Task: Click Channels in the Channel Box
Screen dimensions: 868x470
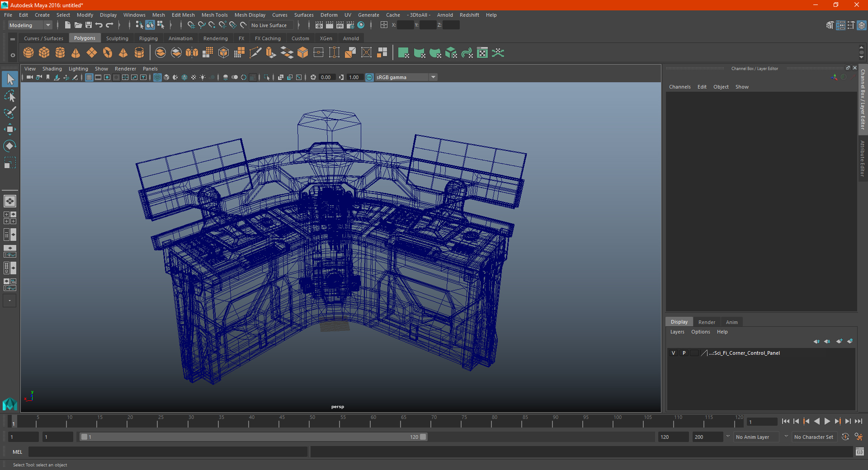Action: (679, 87)
